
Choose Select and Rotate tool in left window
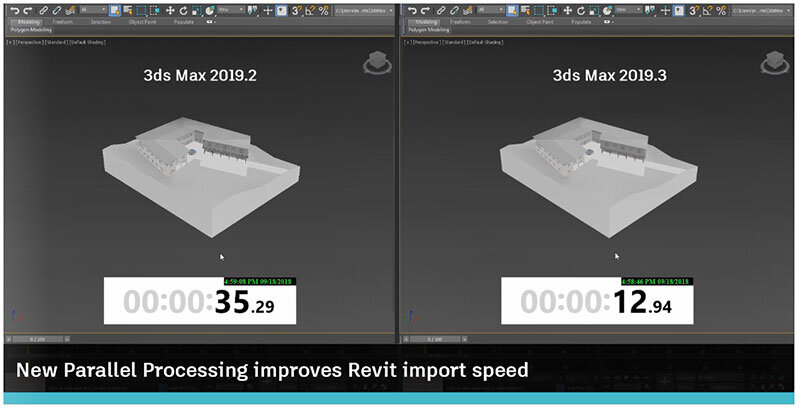(x=183, y=11)
